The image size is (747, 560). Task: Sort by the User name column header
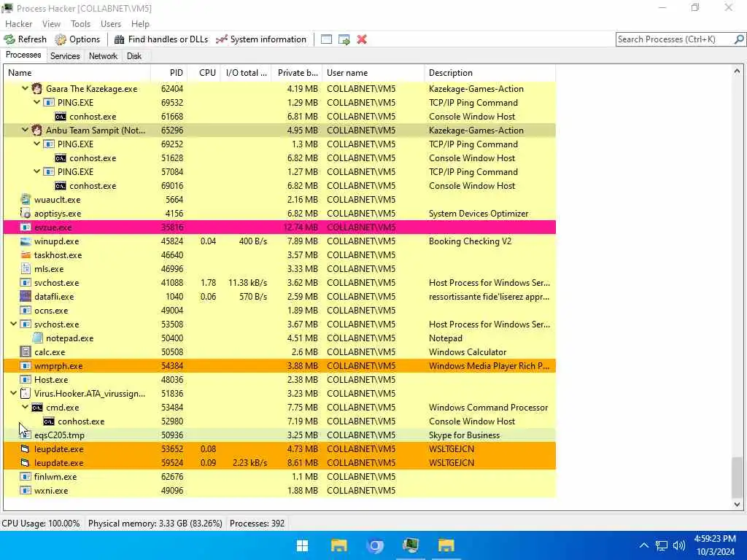[373, 73]
